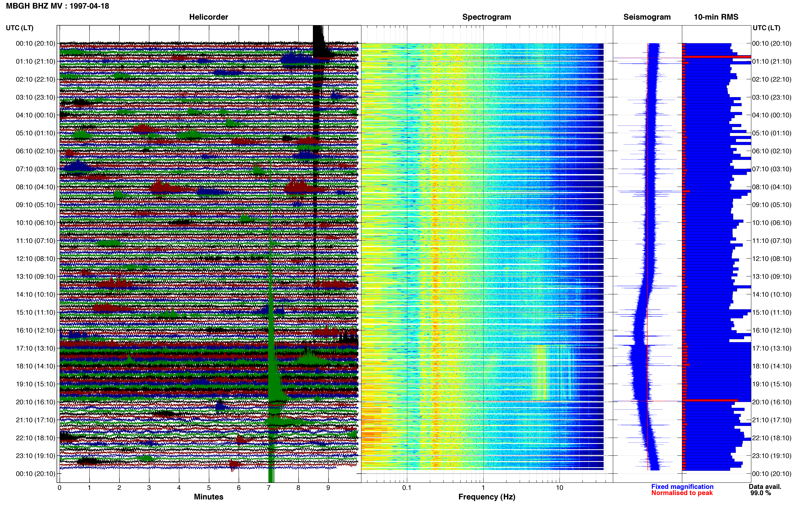Click right time label 20:10 (16:10)
812x508 pixels.
(772, 402)
